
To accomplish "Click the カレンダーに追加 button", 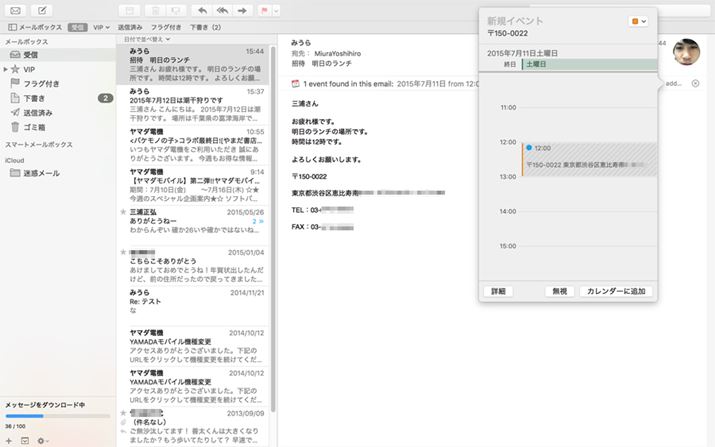I will [x=615, y=291].
